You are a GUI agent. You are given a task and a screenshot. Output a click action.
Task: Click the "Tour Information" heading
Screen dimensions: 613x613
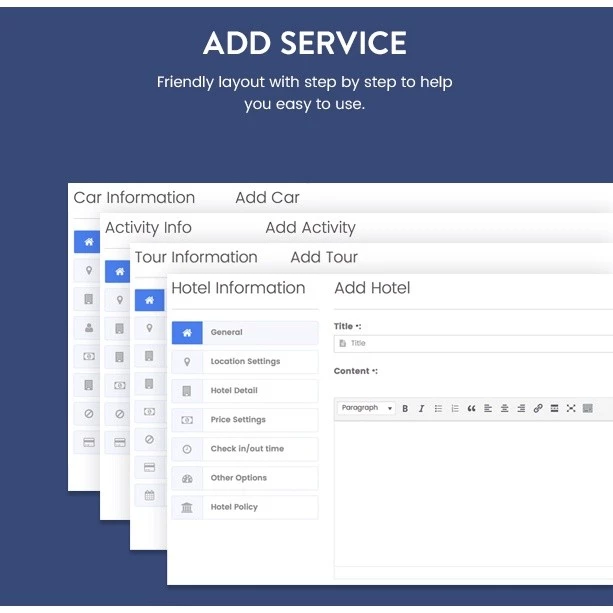196,257
